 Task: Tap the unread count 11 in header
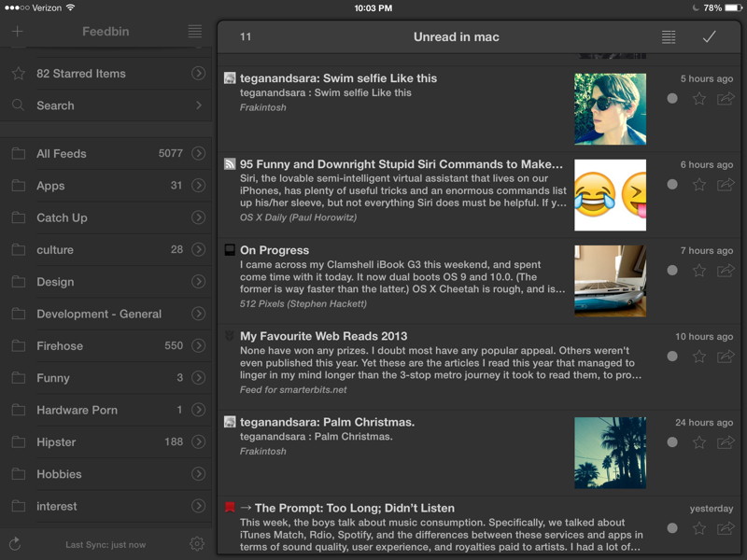(246, 36)
